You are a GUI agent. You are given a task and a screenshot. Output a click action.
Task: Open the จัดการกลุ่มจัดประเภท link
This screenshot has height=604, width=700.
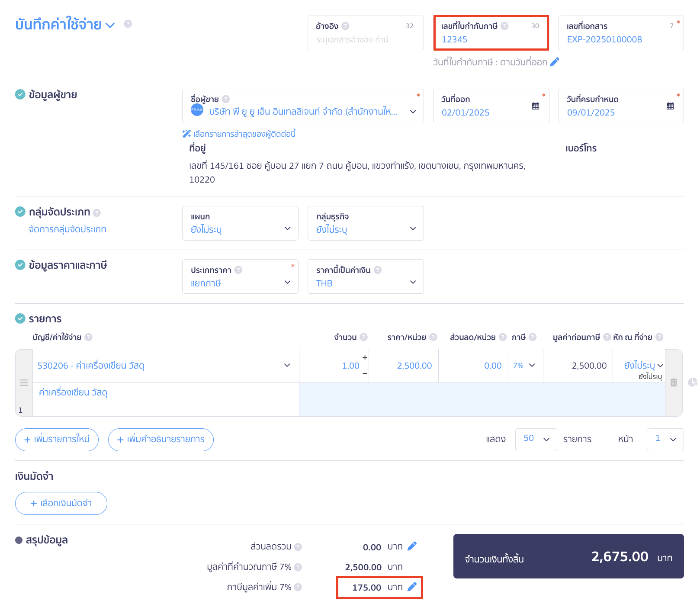click(x=67, y=229)
